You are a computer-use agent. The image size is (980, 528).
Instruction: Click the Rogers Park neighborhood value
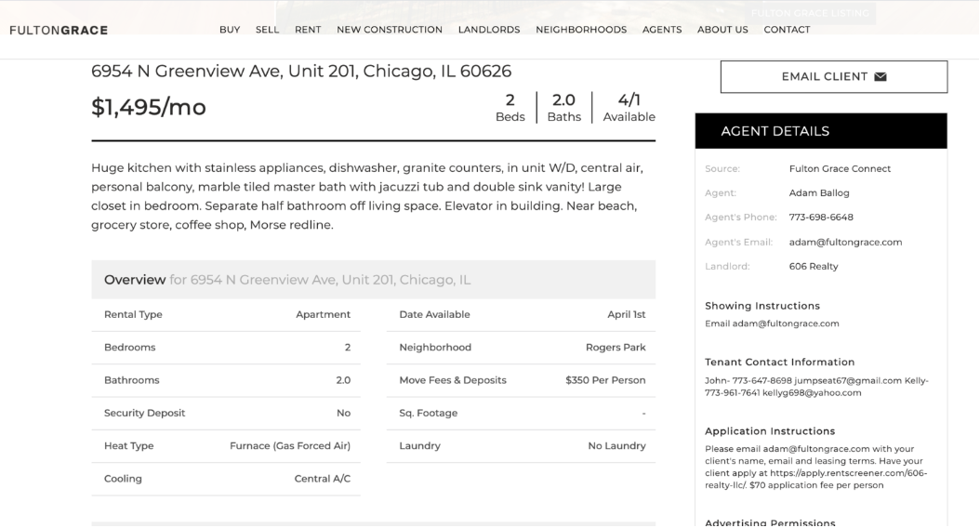(616, 348)
